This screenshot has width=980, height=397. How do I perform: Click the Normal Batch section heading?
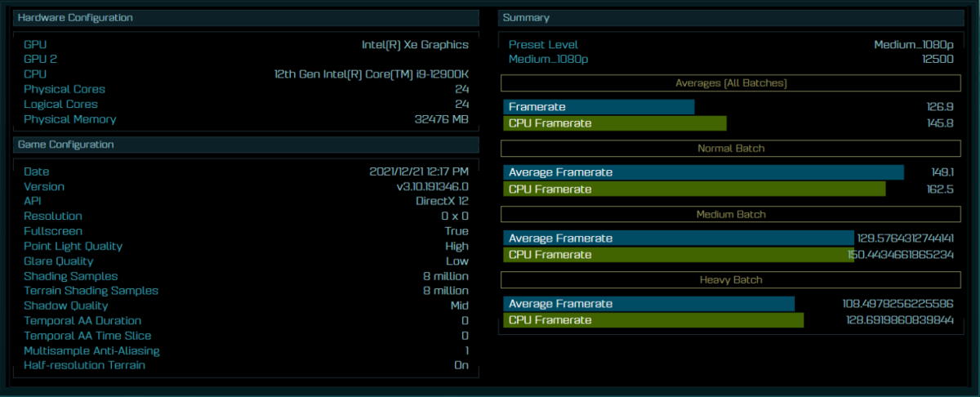click(730, 149)
